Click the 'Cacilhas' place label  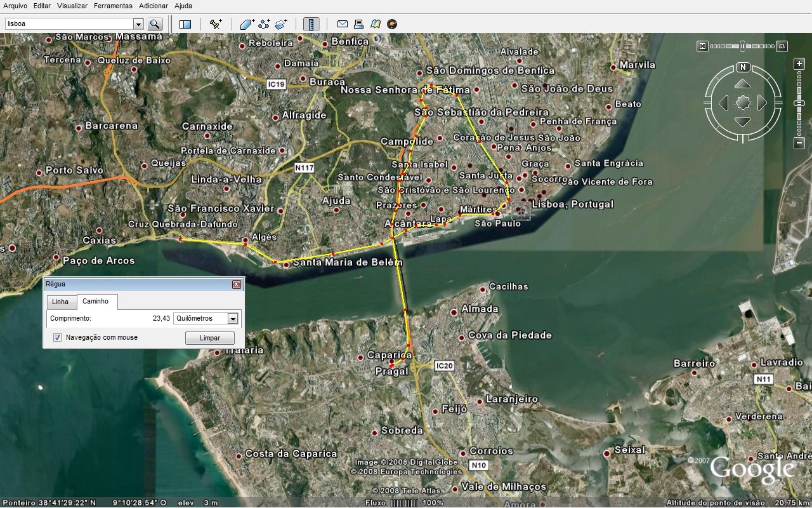coord(509,286)
